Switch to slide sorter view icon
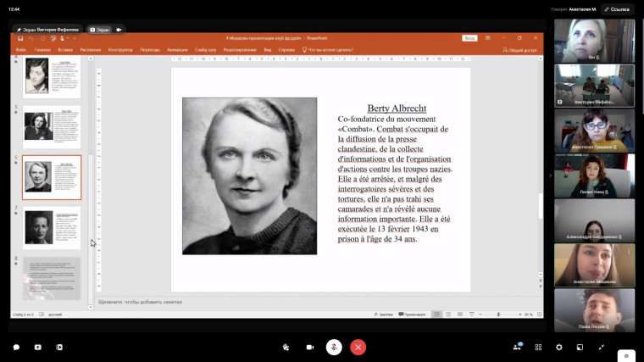644x362 pixels. pyautogui.click(x=448, y=315)
